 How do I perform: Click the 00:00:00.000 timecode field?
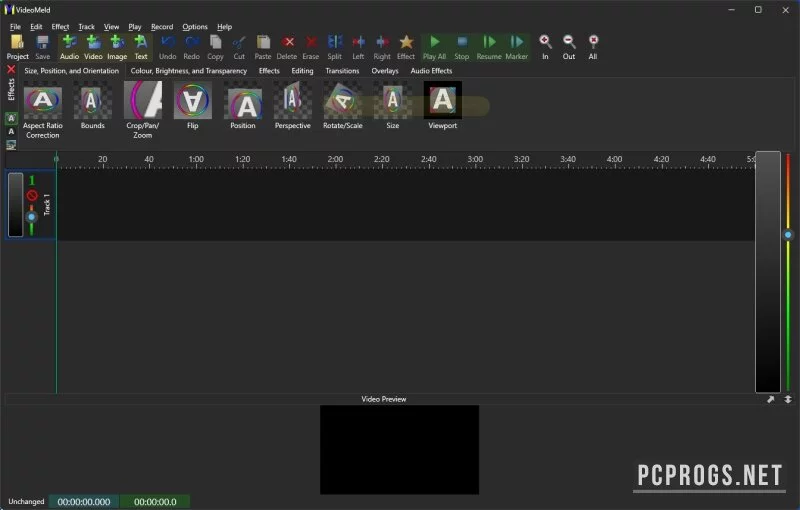(84, 502)
